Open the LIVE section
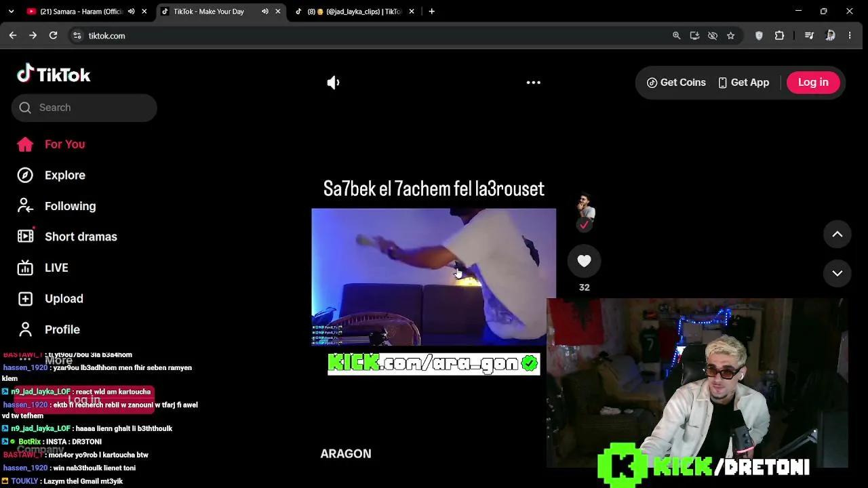The image size is (868, 488). [43, 268]
